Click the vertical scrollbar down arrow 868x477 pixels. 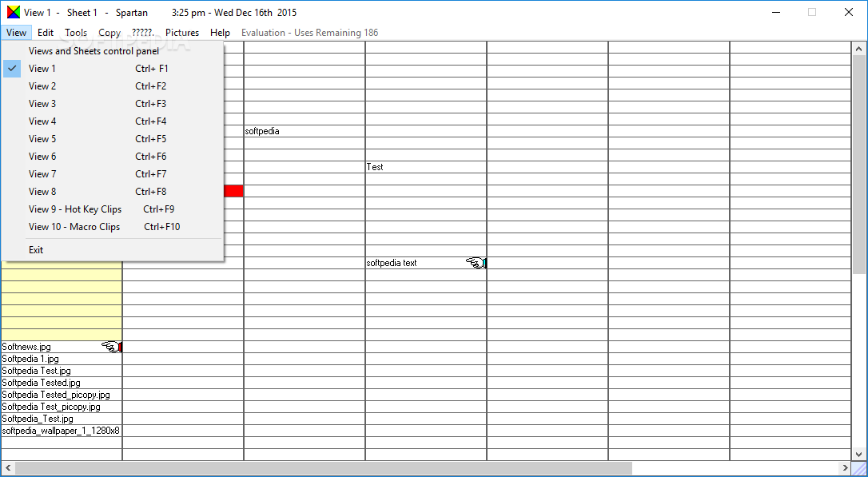(859, 454)
